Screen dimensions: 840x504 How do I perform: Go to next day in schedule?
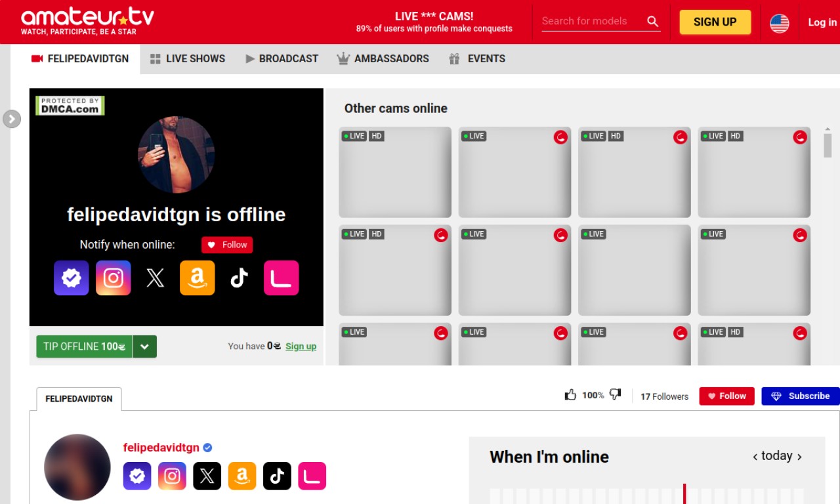[x=799, y=457]
